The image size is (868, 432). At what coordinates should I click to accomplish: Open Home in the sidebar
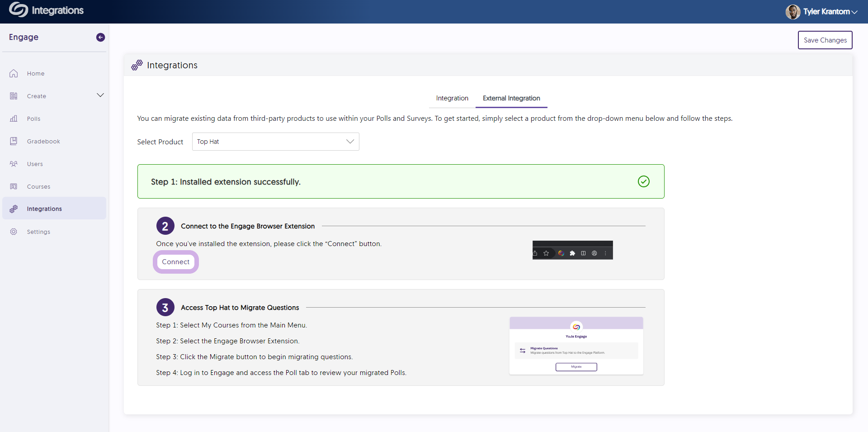pyautogui.click(x=54, y=73)
